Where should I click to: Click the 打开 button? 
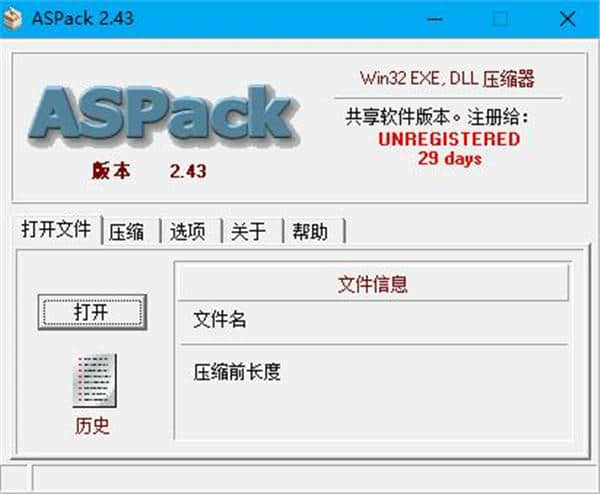pos(92,312)
